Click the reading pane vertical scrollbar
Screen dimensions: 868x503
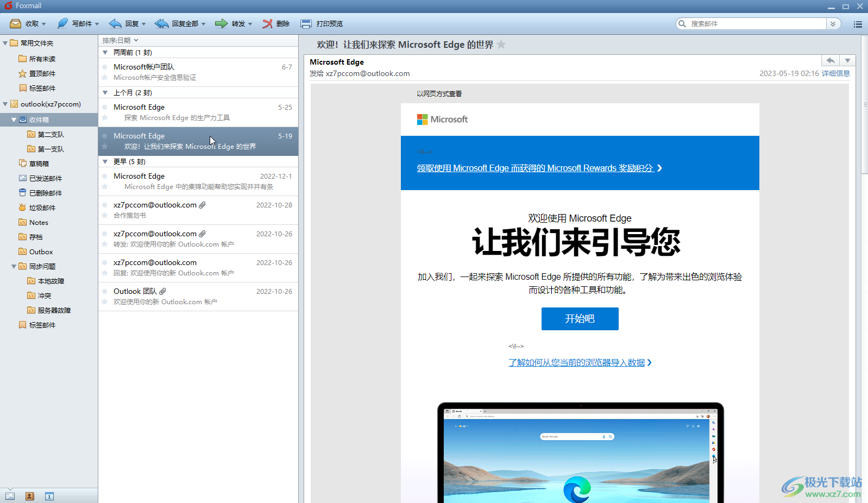[864, 105]
